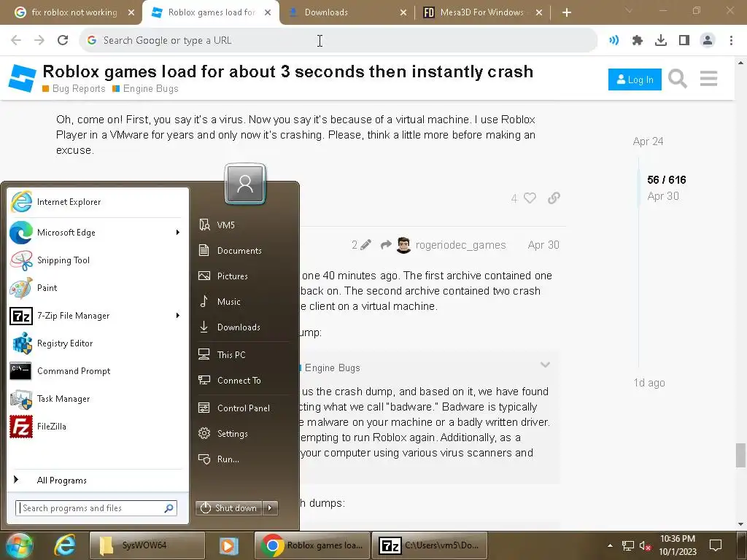Screen dimensions: 747x560
Task: Reload the current page
Action: point(63,41)
